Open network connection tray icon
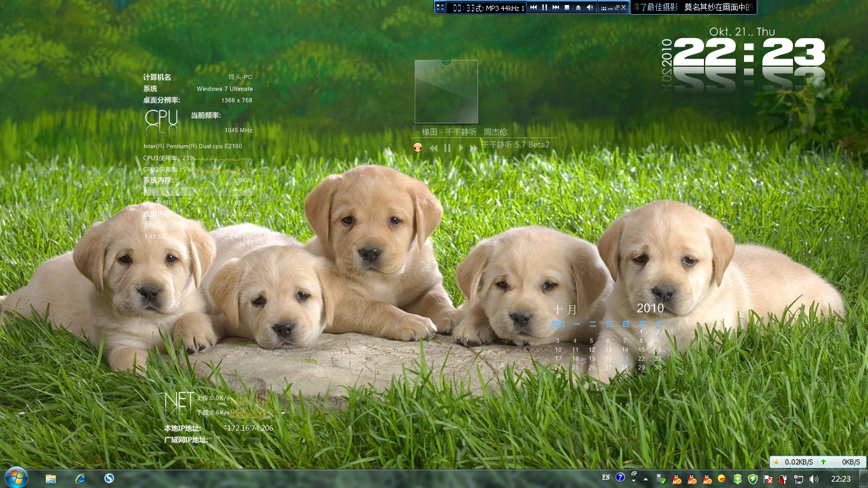The image size is (868, 488). click(799, 479)
